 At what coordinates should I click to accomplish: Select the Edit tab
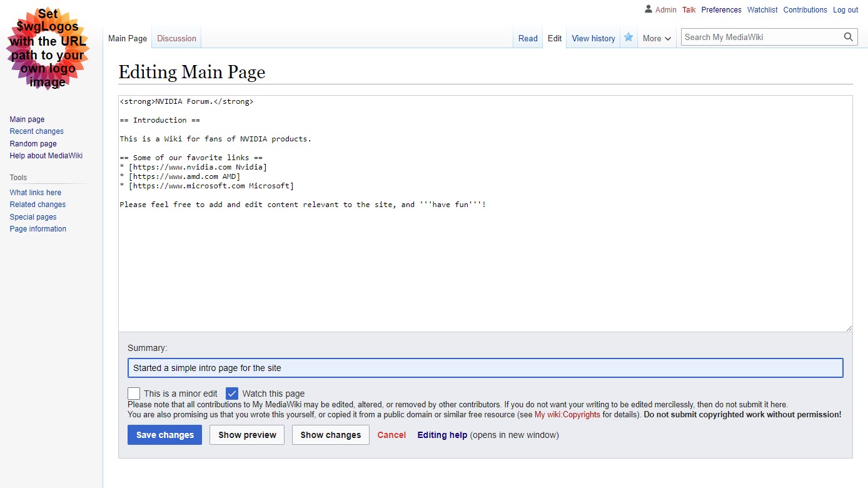[555, 38]
